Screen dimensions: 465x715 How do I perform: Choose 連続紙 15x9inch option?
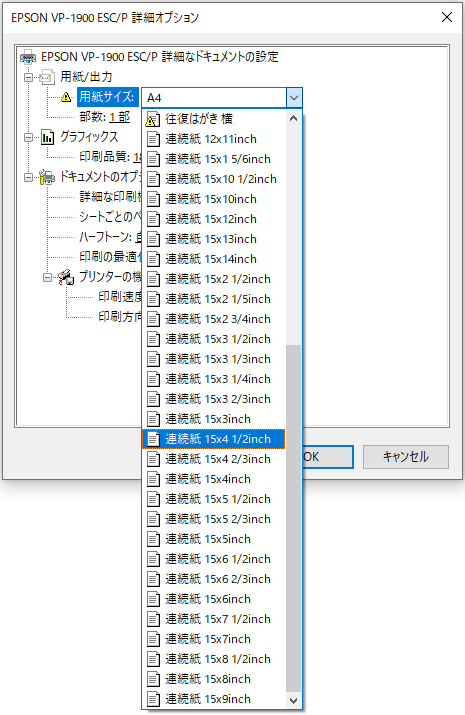[213, 699]
